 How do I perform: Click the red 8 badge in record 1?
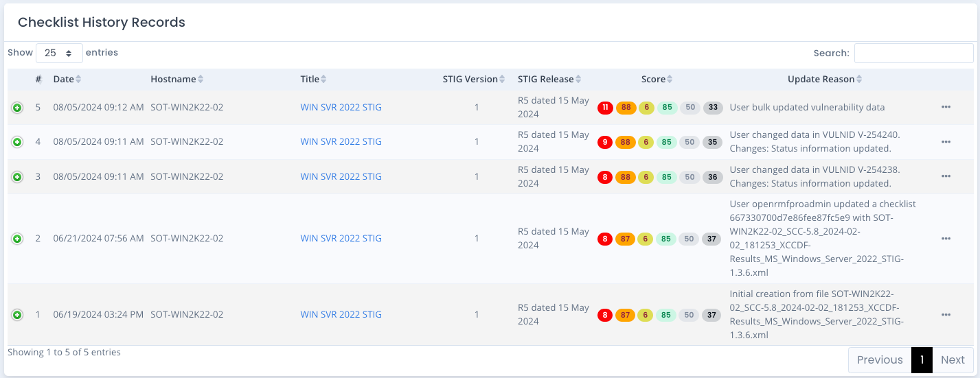605,315
